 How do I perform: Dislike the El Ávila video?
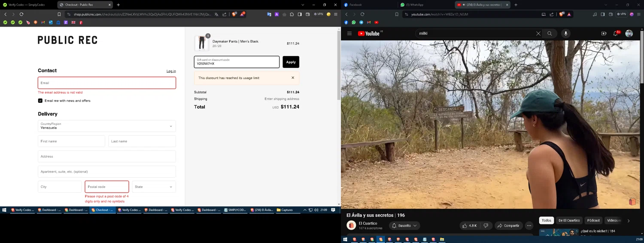pyautogui.click(x=486, y=226)
